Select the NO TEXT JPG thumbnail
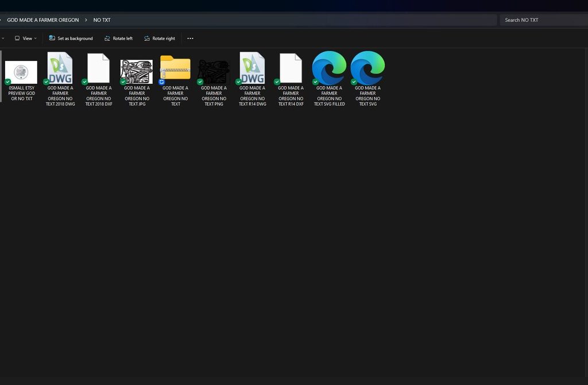The image size is (588, 385). click(x=137, y=71)
